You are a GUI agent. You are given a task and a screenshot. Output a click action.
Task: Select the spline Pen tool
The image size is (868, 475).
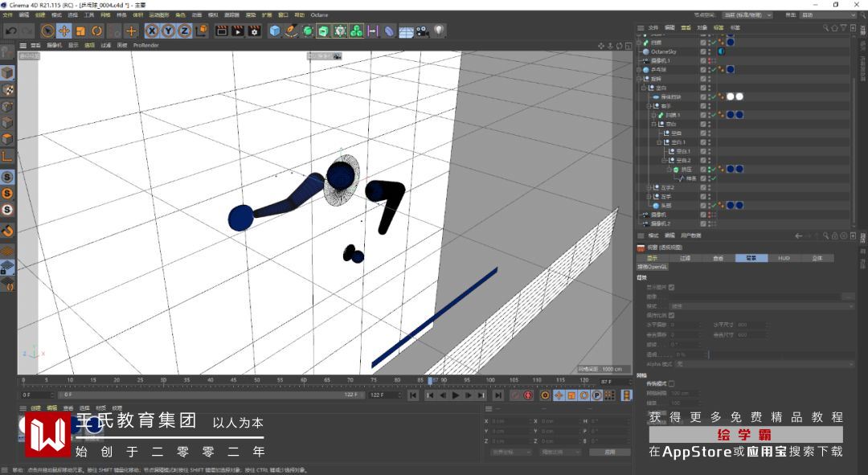[291, 31]
